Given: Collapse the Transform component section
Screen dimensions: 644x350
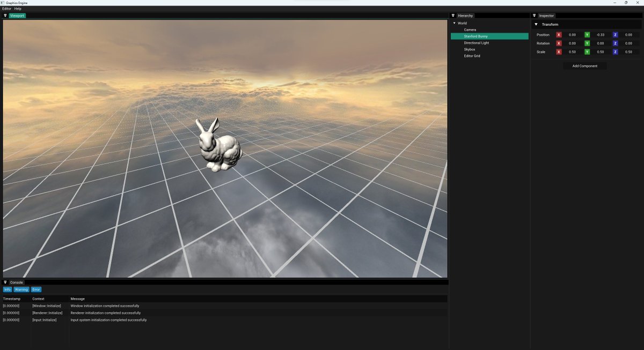Looking at the screenshot, I should tap(536, 25).
